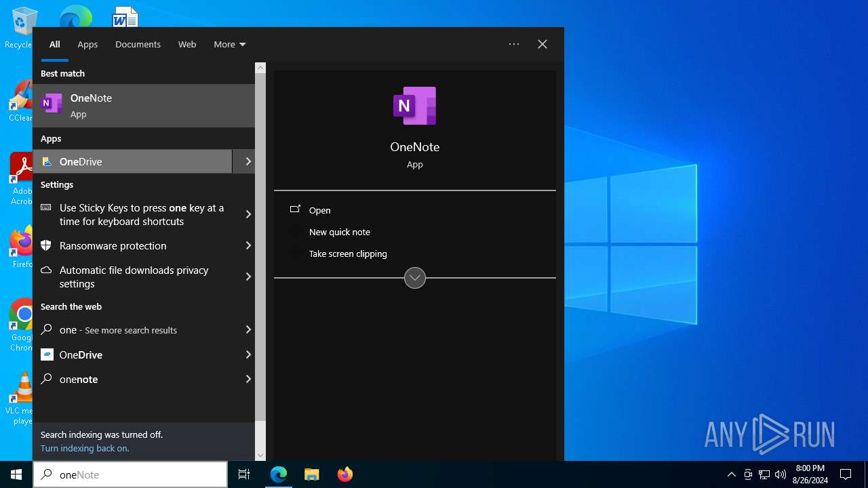Viewport: 868px width, 488px height.
Task: Click the taskbar search box
Action: [130, 474]
